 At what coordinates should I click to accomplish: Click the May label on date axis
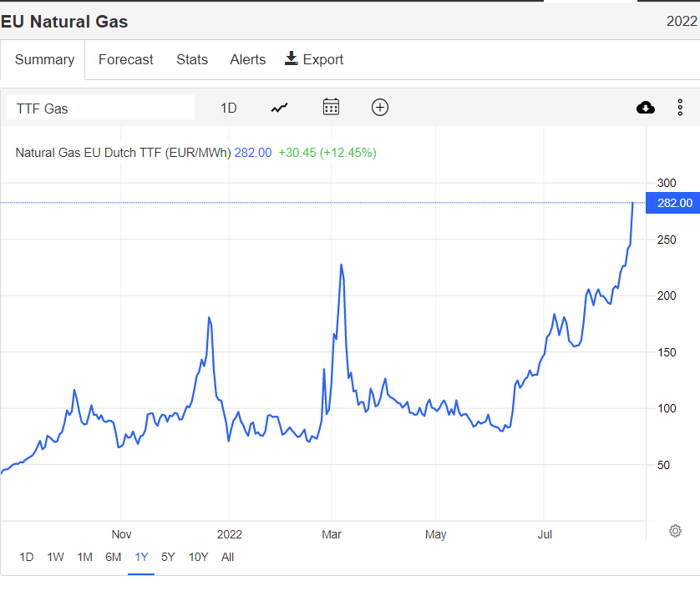pos(436,534)
